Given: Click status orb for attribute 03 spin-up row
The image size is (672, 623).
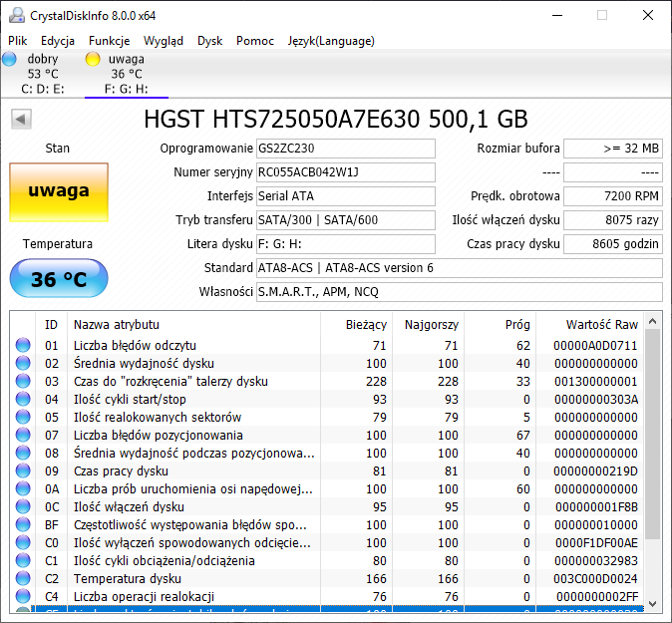Looking at the screenshot, I should click(23, 381).
